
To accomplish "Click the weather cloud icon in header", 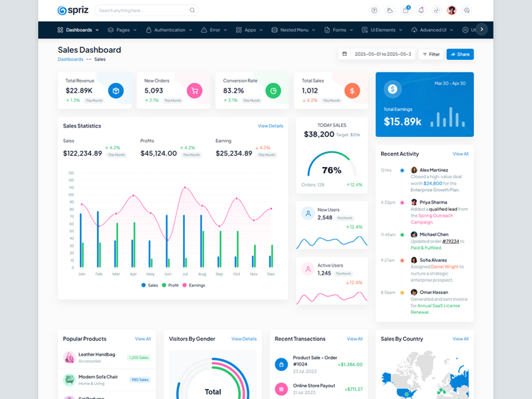I will (390, 11).
